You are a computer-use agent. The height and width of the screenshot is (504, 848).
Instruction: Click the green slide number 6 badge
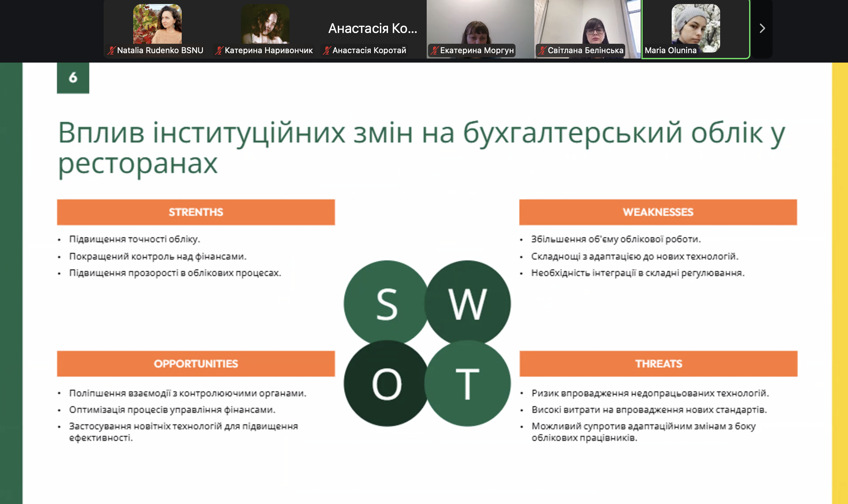[73, 78]
